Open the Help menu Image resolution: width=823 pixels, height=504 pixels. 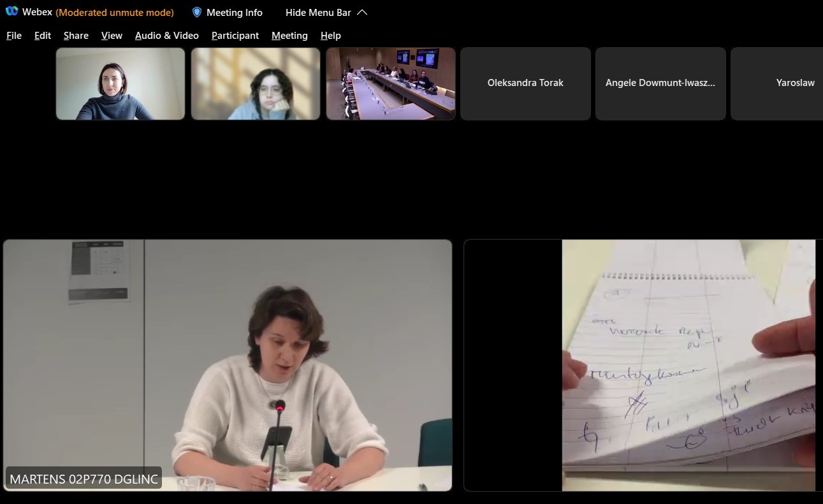coord(330,36)
